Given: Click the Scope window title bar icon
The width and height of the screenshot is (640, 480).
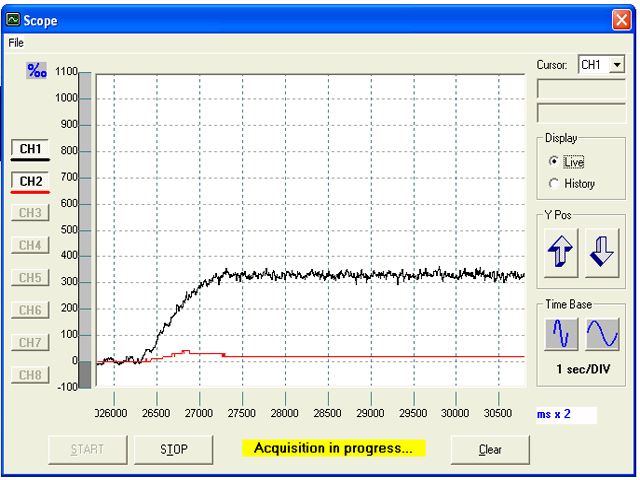Looking at the screenshot, I should (x=14, y=20).
